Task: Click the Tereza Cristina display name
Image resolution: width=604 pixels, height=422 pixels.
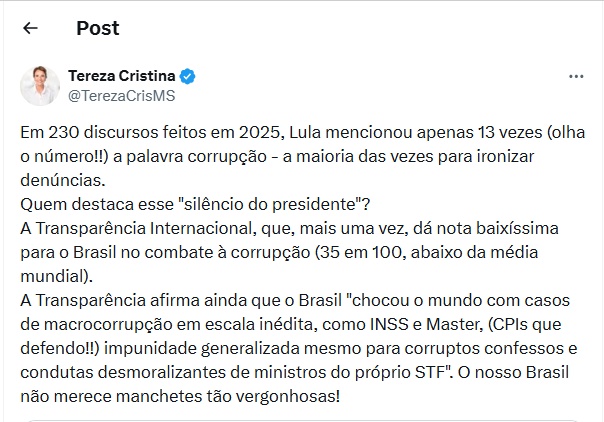Action: [121, 77]
